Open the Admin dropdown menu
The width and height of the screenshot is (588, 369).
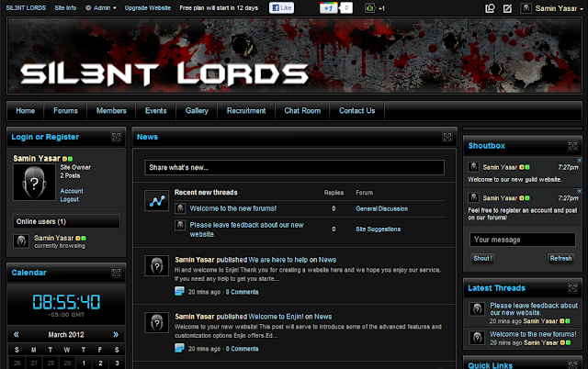click(x=101, y=8)
